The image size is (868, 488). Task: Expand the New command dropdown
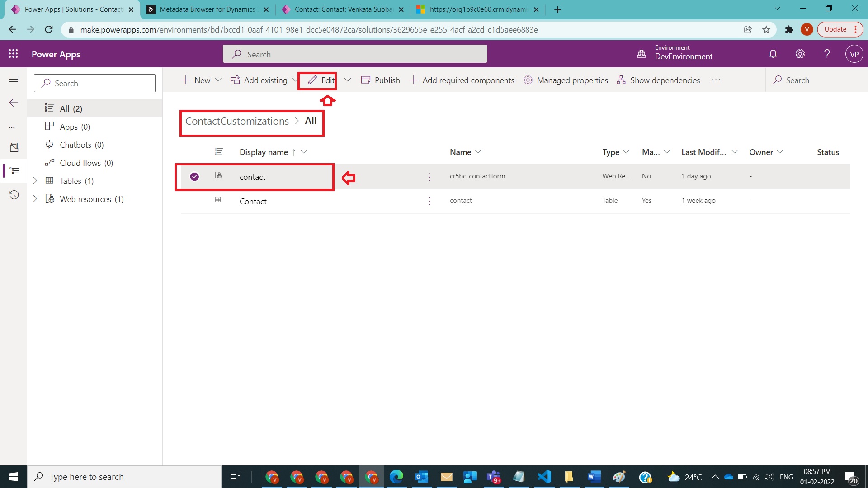click(218, 80)
